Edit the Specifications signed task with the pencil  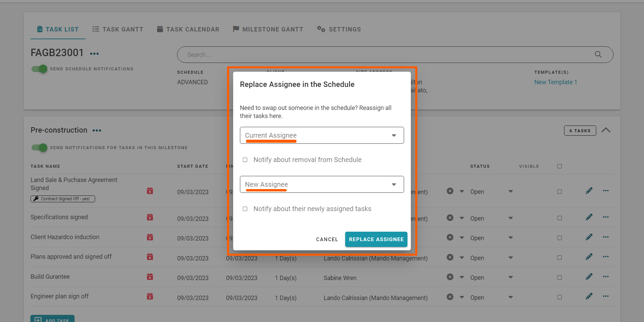coord(589,217)
